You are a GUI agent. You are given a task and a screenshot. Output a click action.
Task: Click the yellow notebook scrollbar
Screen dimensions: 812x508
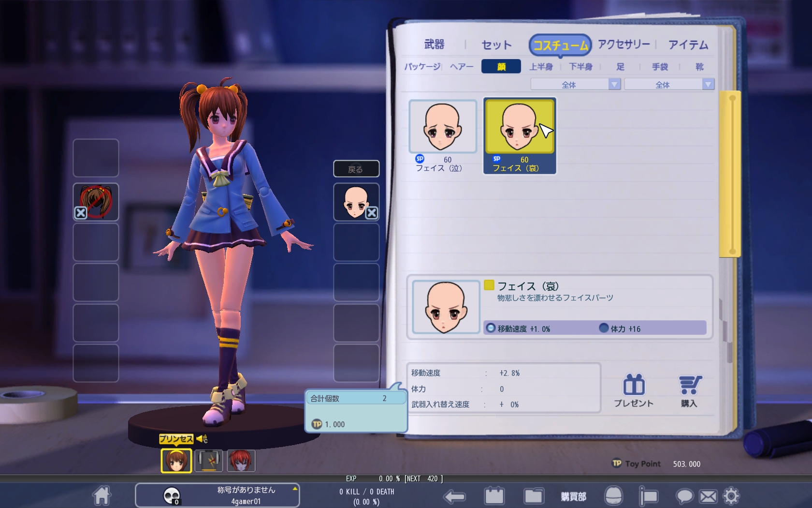coord(731,174)
